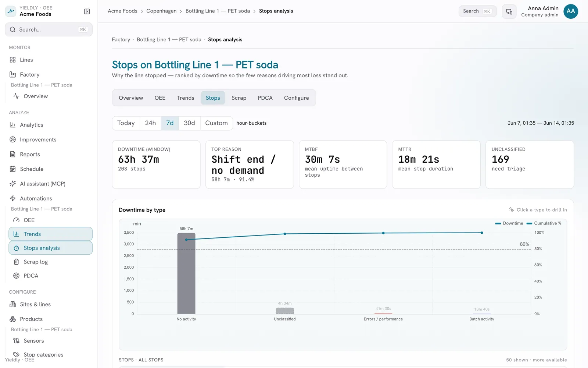This screenshot has height=368, width=588.
Task: Click the PDCA circle icon
Action: (16, 276)
